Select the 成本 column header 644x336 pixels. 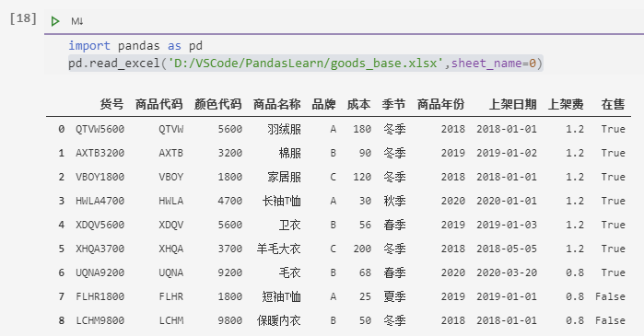point(359,104)
